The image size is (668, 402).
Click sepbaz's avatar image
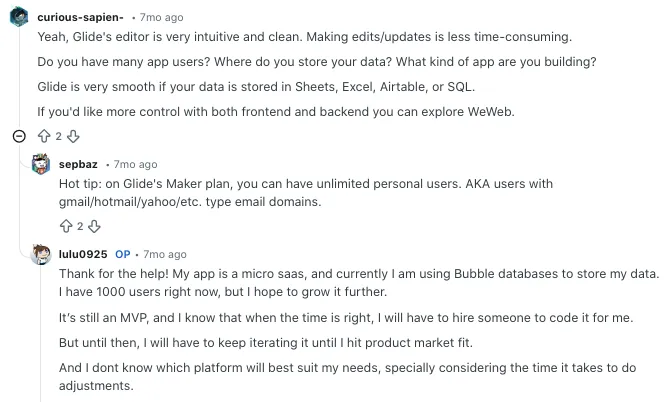click(41, 165)
